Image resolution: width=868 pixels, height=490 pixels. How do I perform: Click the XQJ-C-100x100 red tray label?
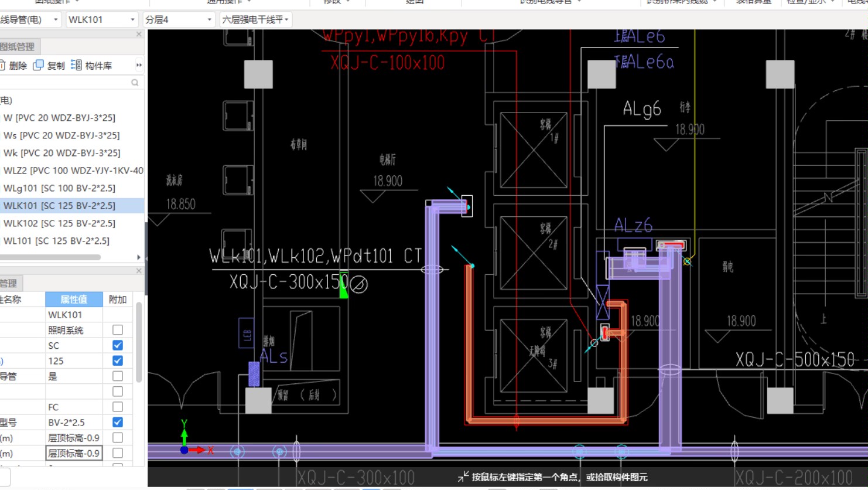click(387, 62)
